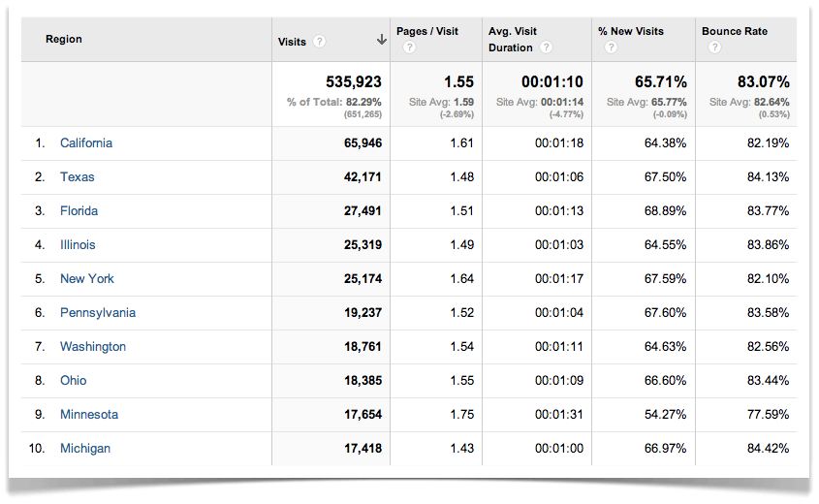Open the Pennsylvania region link
The width and height of the screenshot is (819, 504).
pos(98,313)
